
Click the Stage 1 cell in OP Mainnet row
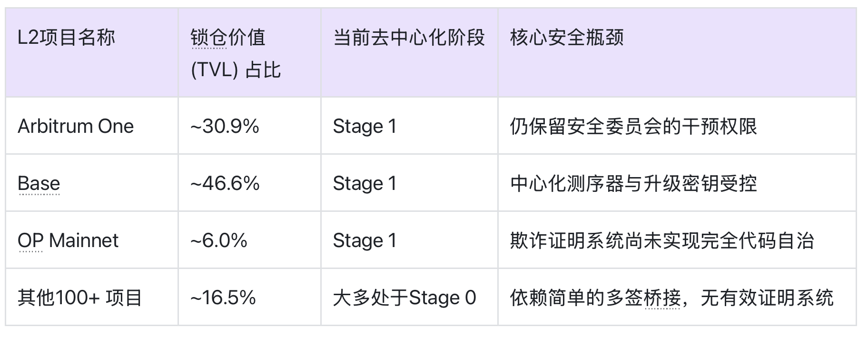pos(365,240)
